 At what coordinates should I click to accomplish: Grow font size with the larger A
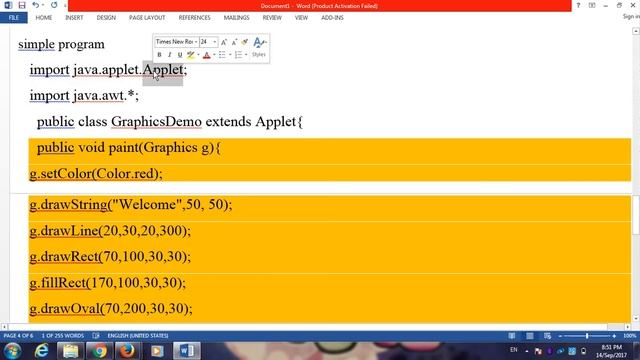224,42
